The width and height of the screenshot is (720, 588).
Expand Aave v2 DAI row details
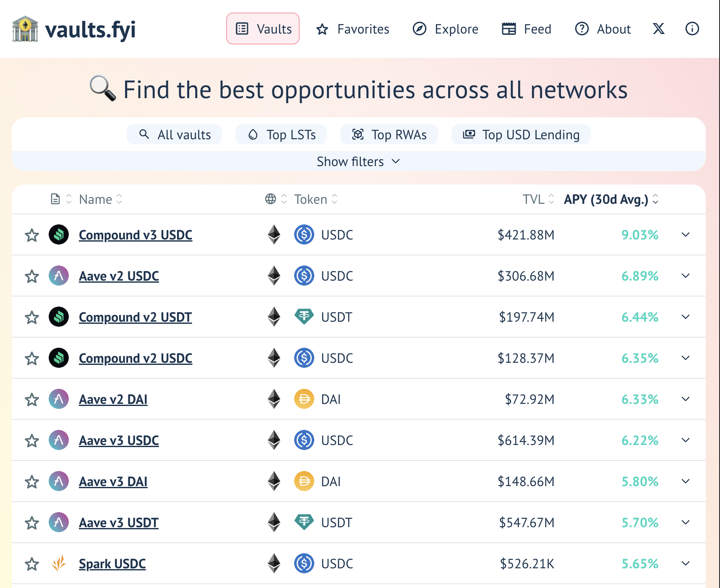coord(686,399)
